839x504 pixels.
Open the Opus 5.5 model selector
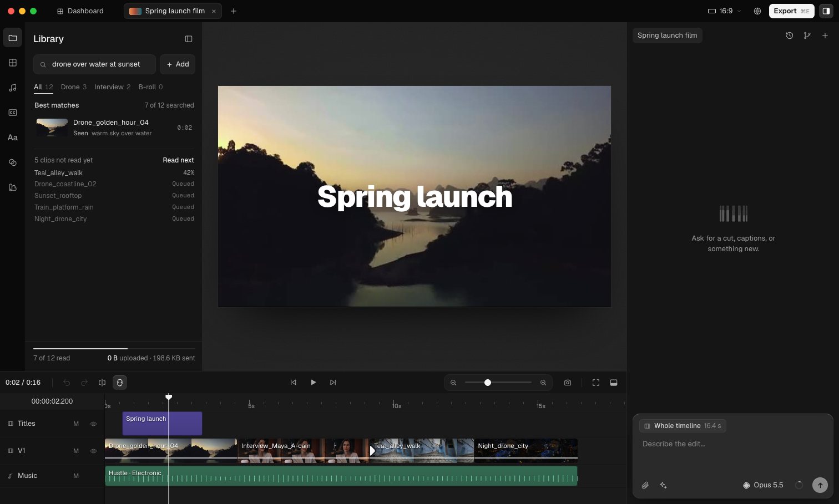(763, 485)
